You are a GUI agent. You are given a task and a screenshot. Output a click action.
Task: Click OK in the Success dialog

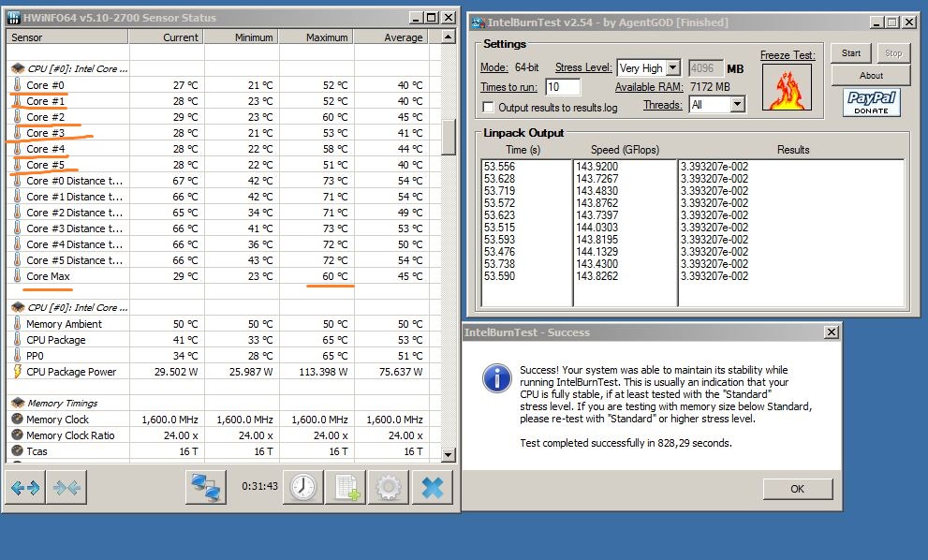pos(797,489)
